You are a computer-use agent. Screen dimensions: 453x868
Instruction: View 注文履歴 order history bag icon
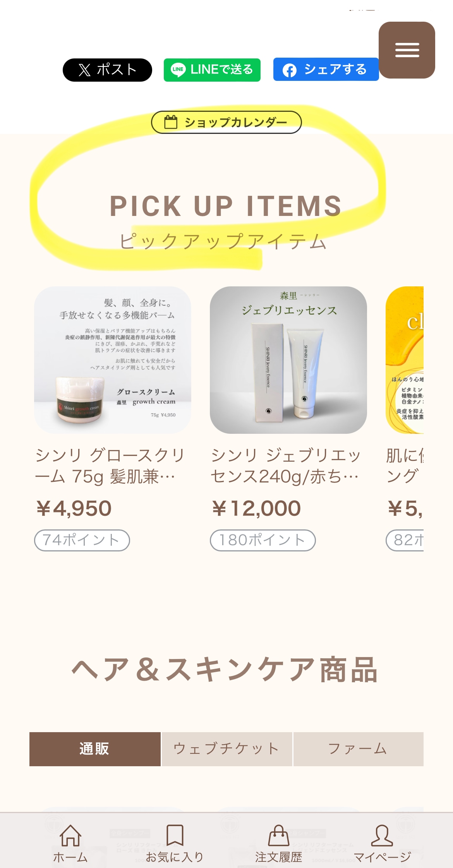(x=278, y=837)
